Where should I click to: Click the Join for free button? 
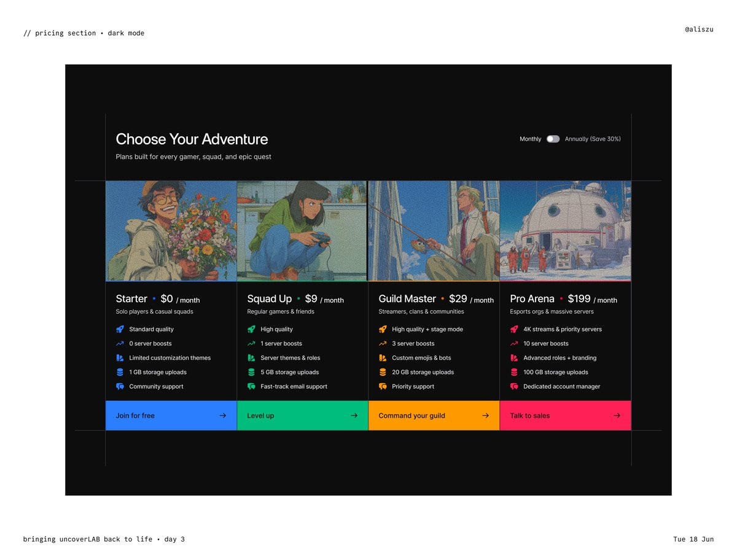[x=171, y=416]
